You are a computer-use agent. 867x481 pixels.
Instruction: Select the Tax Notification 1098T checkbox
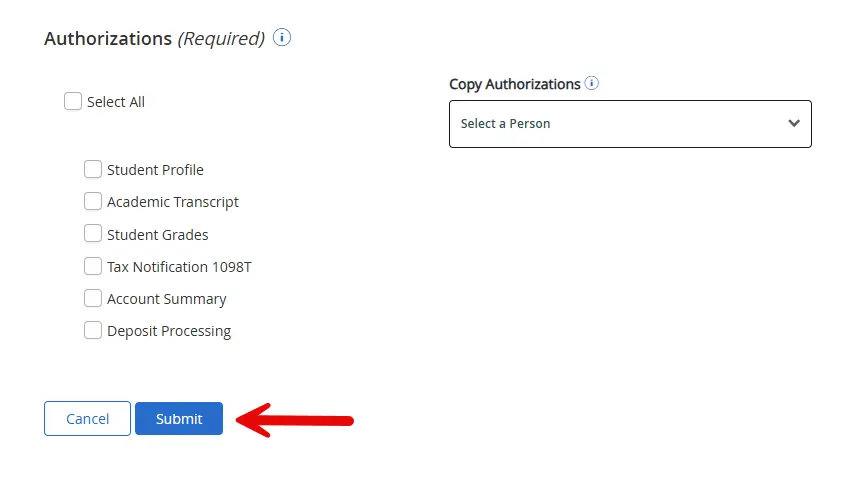[93, 266]
